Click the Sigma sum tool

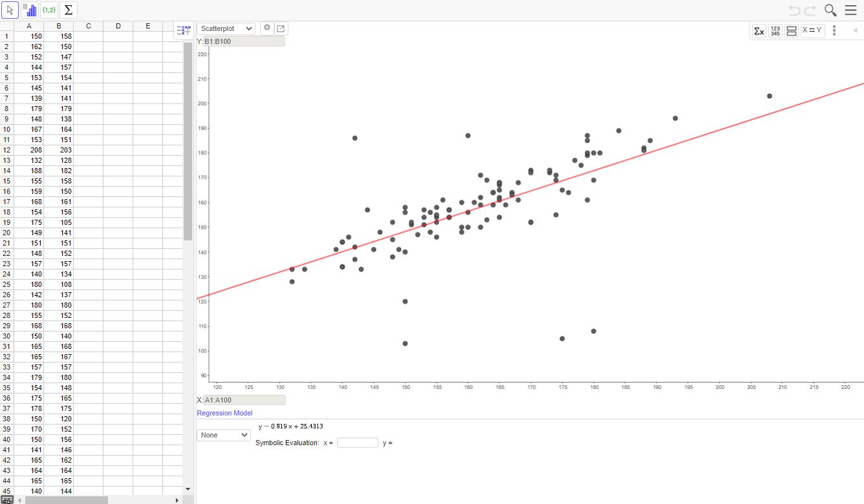69,10
